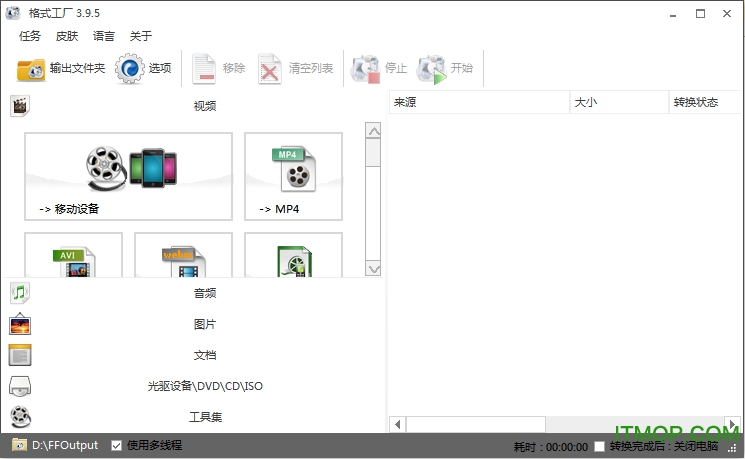Open the 皮肤 skin menu
Image resolution: width=745 pixels, height=459 pixels.
tap(66, 36)
